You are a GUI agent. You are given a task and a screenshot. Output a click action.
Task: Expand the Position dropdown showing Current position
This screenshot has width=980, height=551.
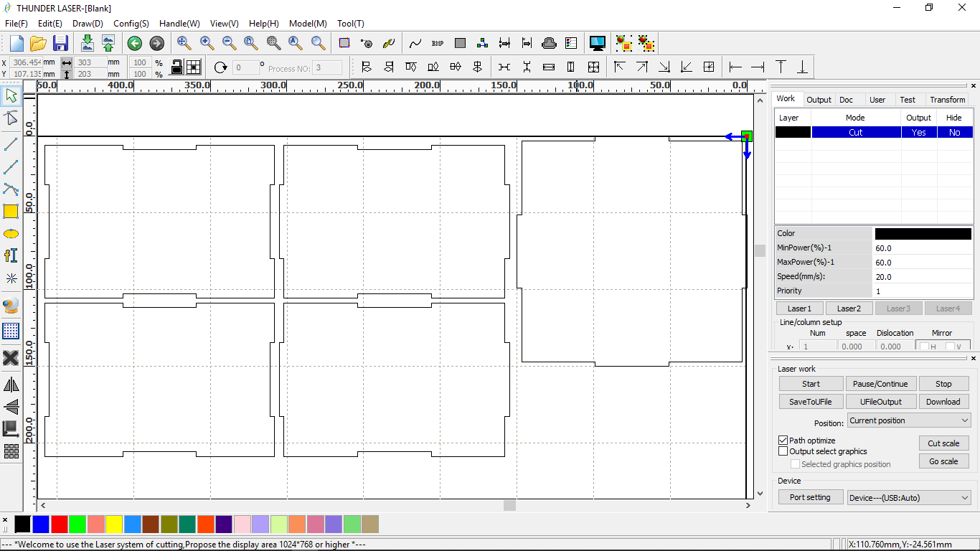click(x=909, y=420)
